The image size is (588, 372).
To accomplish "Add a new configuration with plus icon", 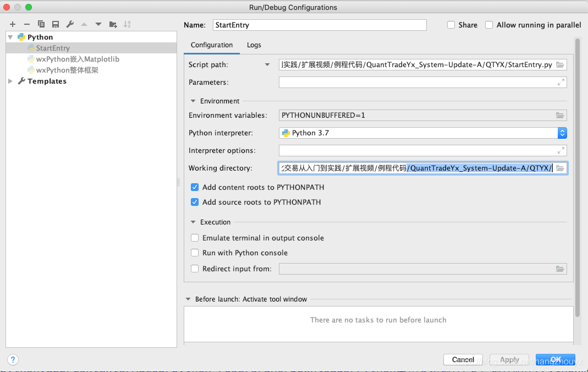I will (13, 24).
